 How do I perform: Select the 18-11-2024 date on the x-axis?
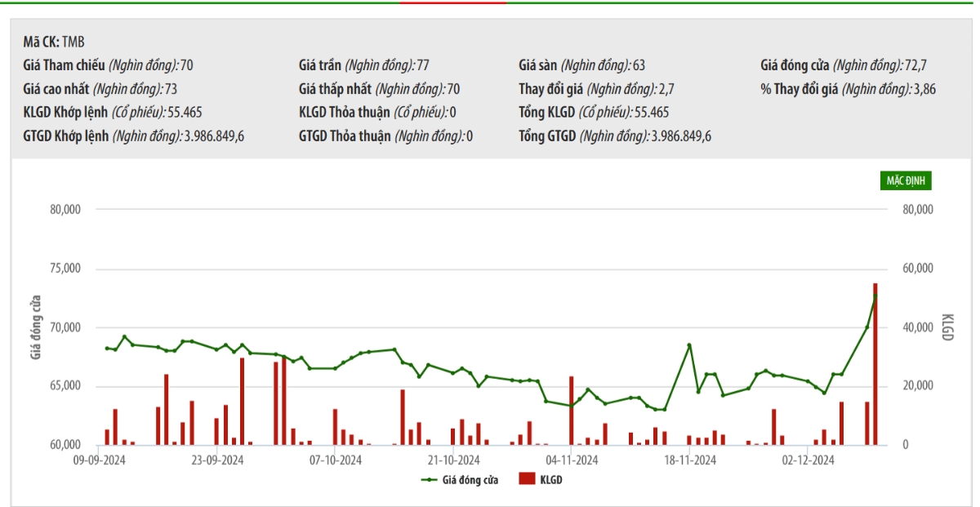click(x=689, y=460)
